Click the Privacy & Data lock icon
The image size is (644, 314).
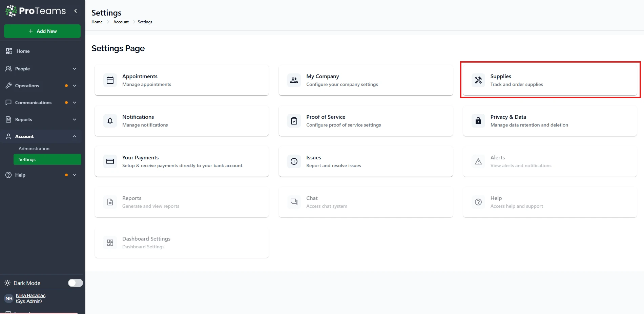click(x=478, y=121)
